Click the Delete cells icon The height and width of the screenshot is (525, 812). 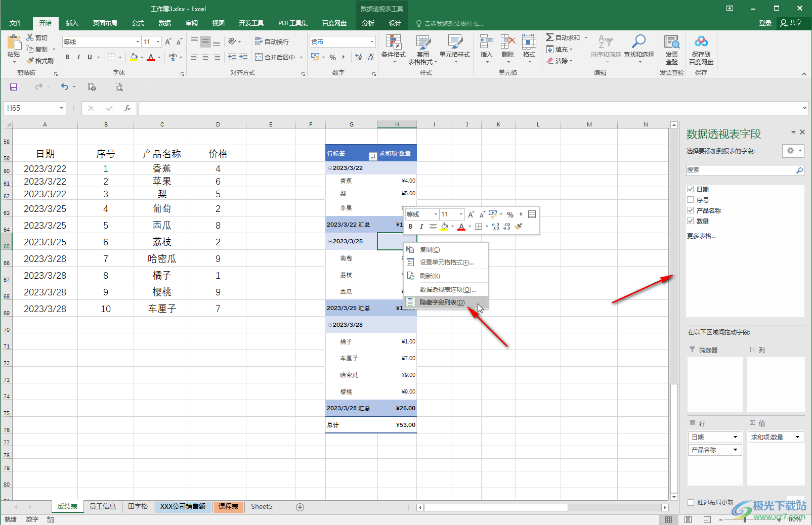pyautogui.click(x=508, y=42)
